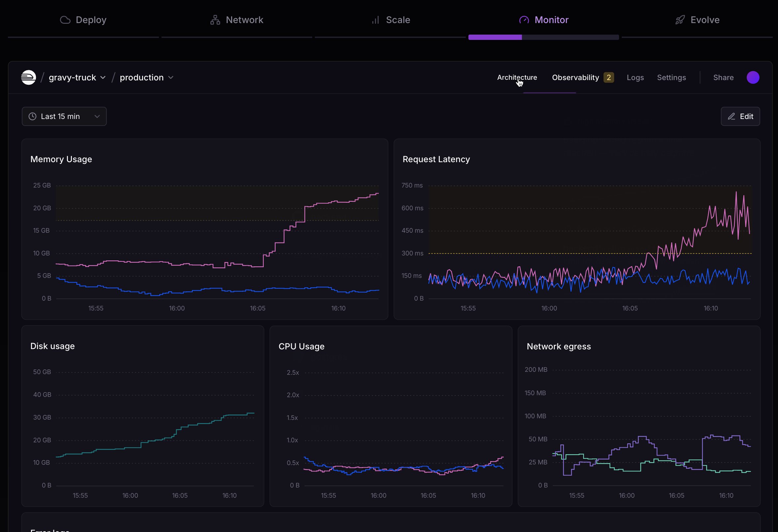
Task: Click the pencil icon in Edit button
Action: pyautogui.click(x=732, y=116)
